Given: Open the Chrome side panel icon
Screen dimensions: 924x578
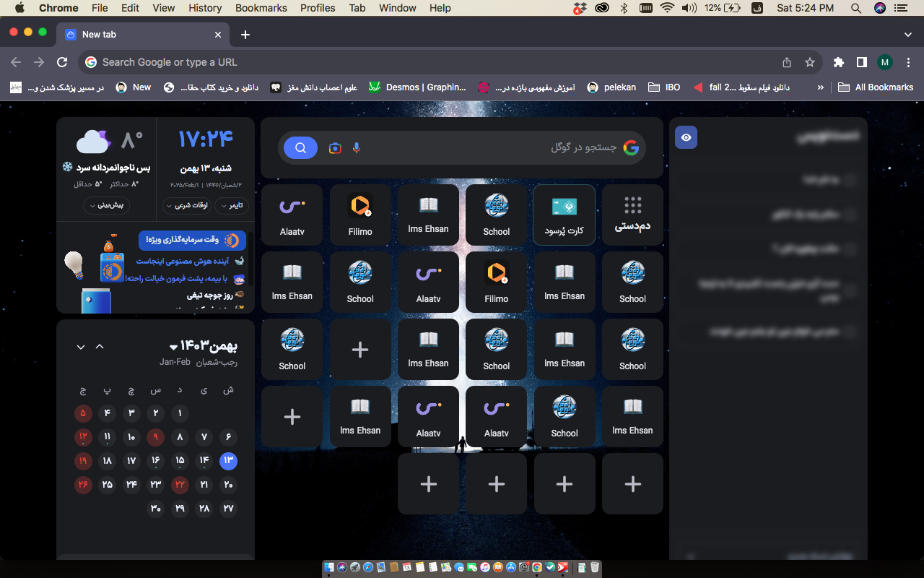Looking at the screenshot, I should (861, 62).
